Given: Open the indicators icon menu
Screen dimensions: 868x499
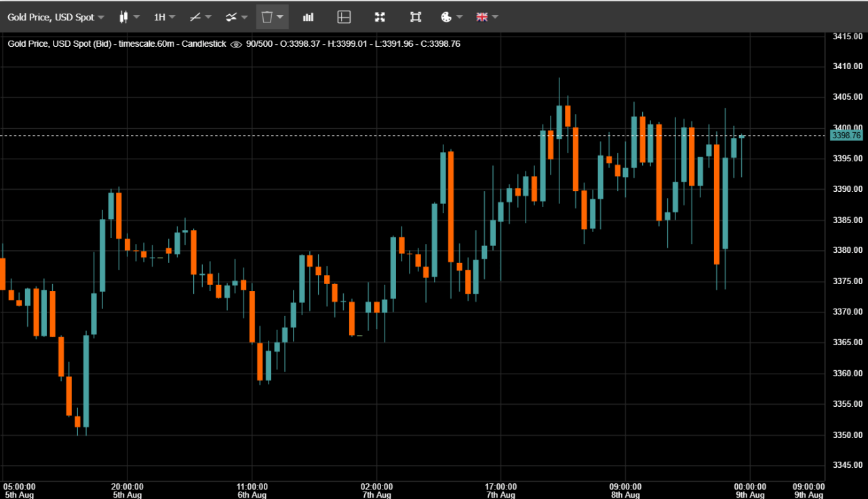Looking at the screenshot, I should [x=231, y=17].
